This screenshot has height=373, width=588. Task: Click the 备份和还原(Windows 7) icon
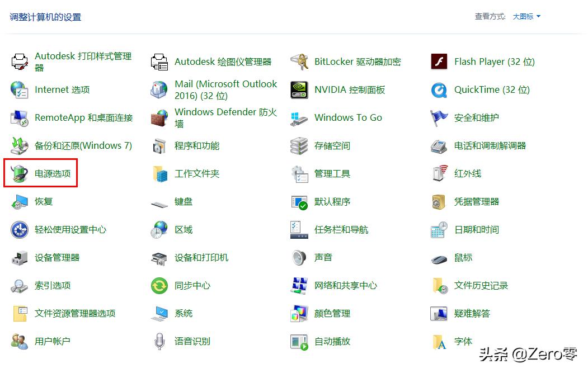click(20, 145)
